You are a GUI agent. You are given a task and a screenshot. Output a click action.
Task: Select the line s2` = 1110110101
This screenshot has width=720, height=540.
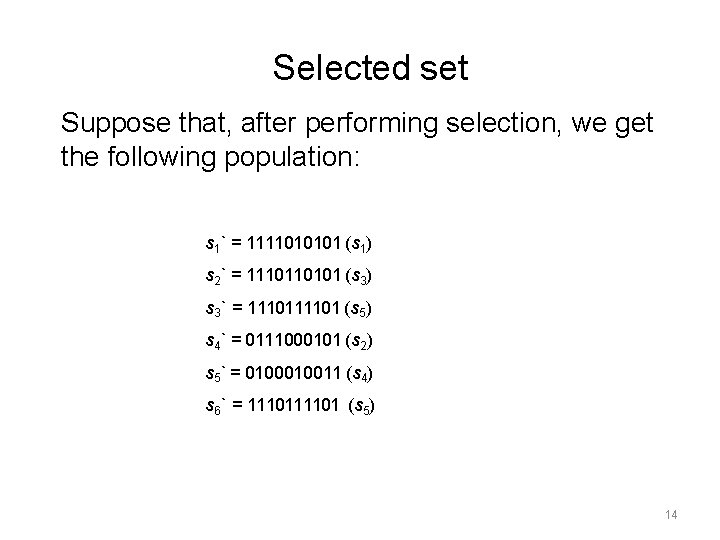coord(288,276)
